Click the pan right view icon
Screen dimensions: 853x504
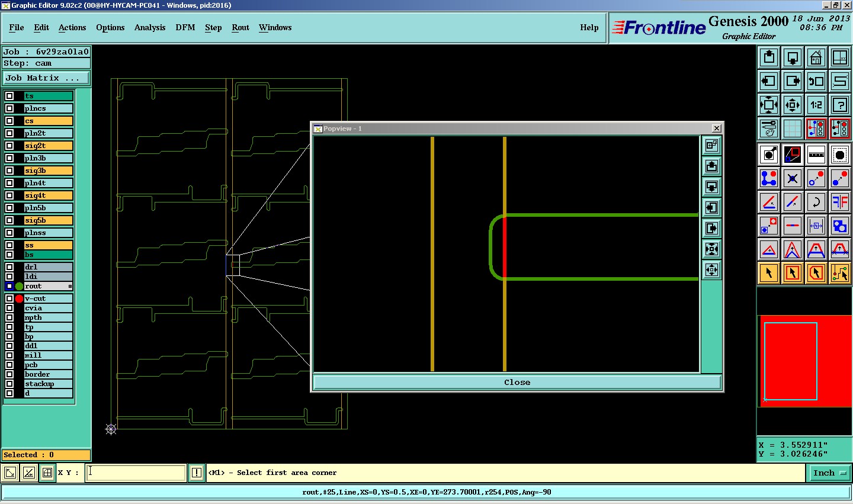coord(793,81)
